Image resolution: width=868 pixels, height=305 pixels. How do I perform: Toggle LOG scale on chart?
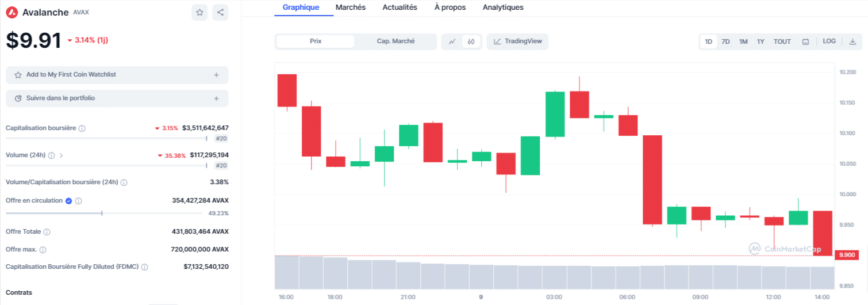829,41
